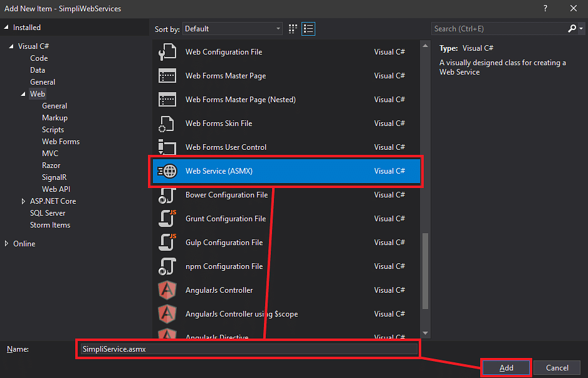Collapse the Installed section
The height and width of the screenshot is (378, 588).
tap(6, 28)
